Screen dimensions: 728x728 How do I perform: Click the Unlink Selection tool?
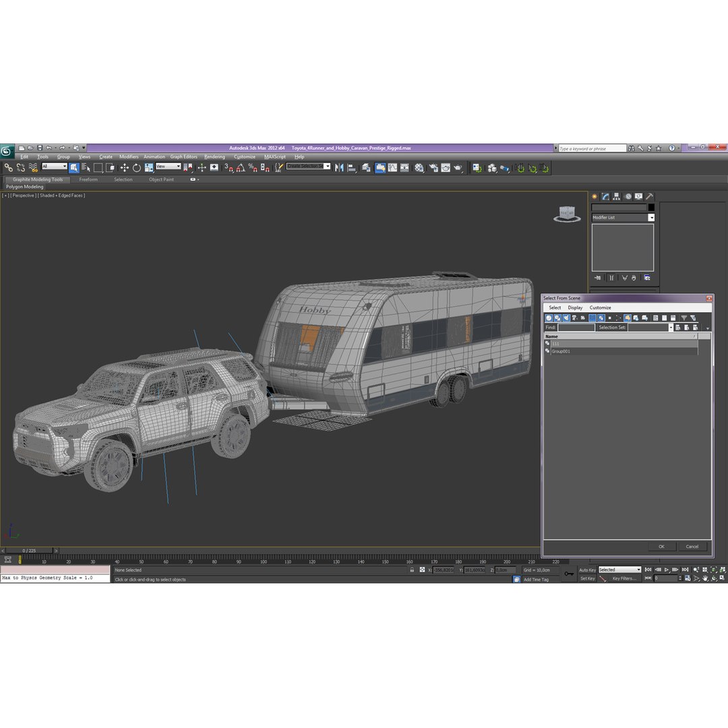click(x=21, y=168)
